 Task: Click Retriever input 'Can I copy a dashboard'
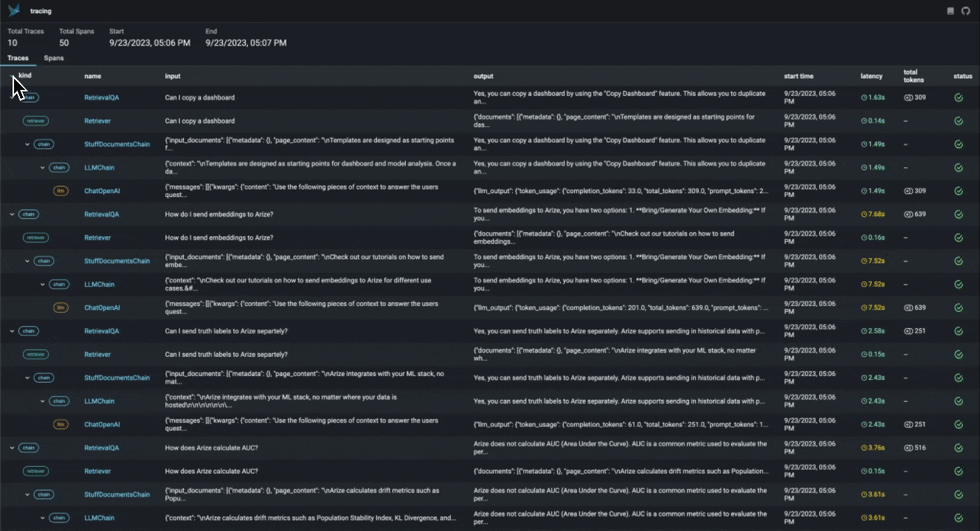coord(200,121)
